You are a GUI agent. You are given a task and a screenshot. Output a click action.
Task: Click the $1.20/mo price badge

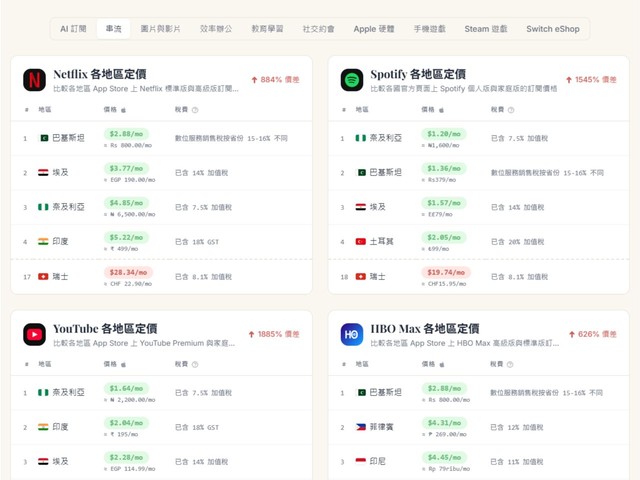pos(444,134)
